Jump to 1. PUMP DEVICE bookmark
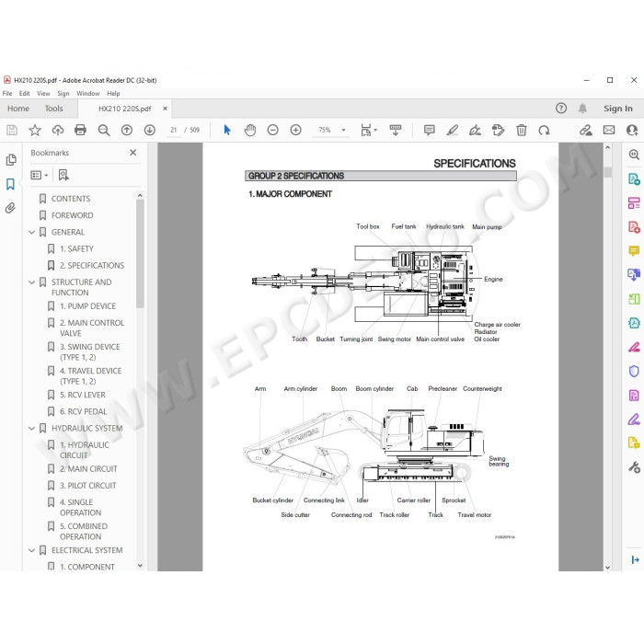Image resolution: width=644 pixels, height=644 pixels. tap(88, 306)
